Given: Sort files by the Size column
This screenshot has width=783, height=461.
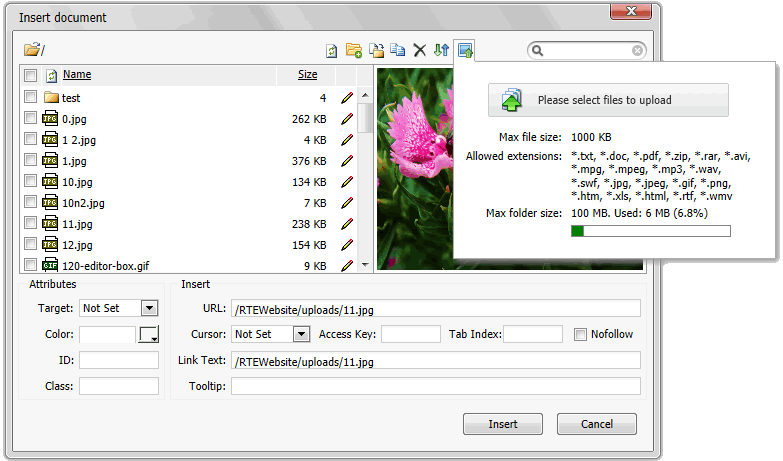Looking at the screenshot, I should click(308, 74).
